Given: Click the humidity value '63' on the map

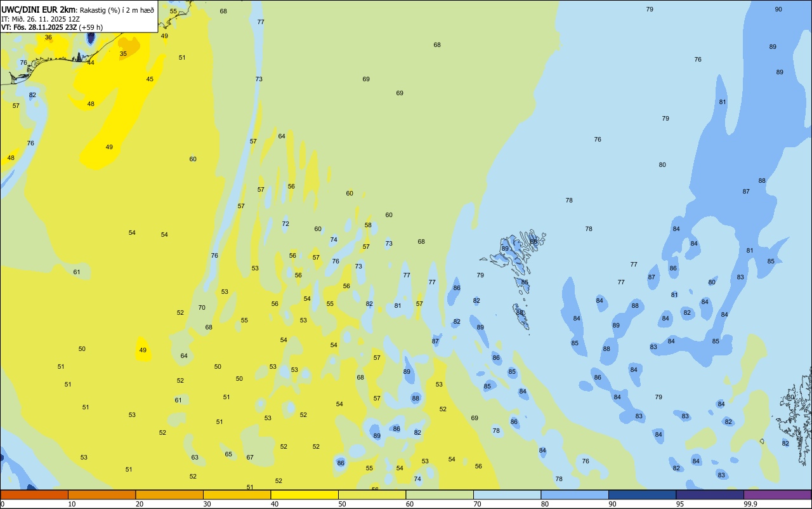Looking at the screenshot, I should [195, 458].
